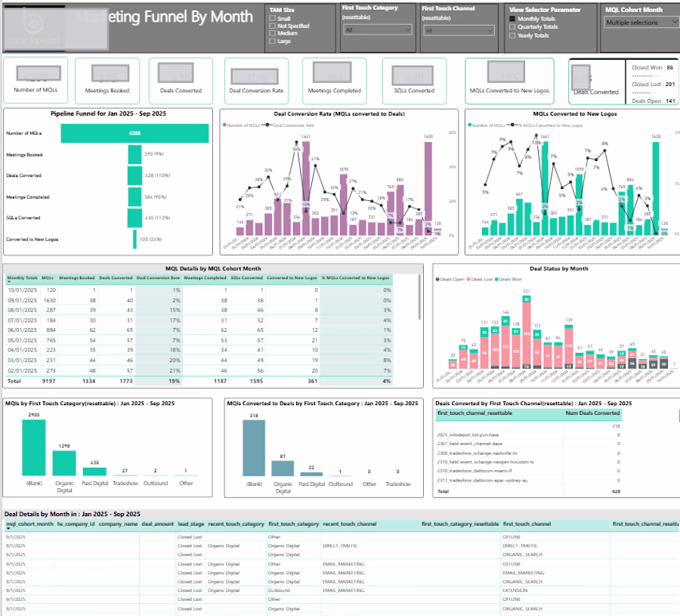Image resolution: width=680 pixels, height=616 pixels.
Task: Click the 4288 Number of MQLs funnel bar
Action: tap(134, 133)
